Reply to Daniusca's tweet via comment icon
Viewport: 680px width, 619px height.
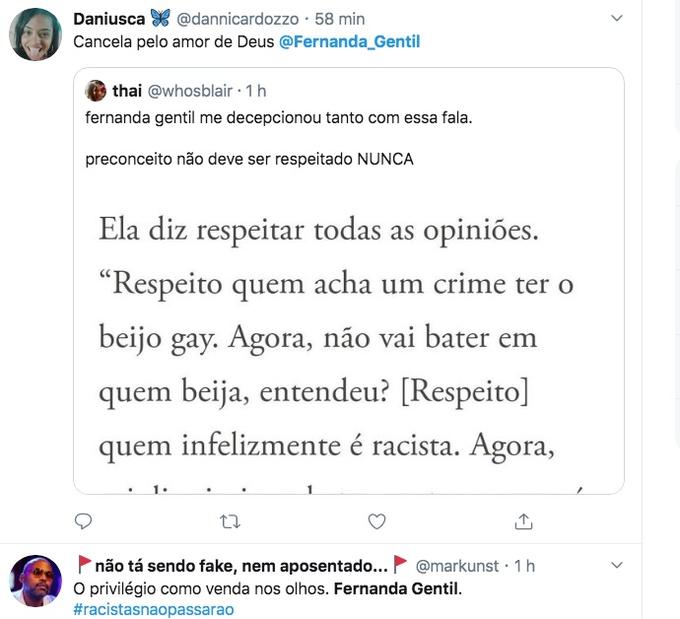pyautogui.click(x=83, y=521)
